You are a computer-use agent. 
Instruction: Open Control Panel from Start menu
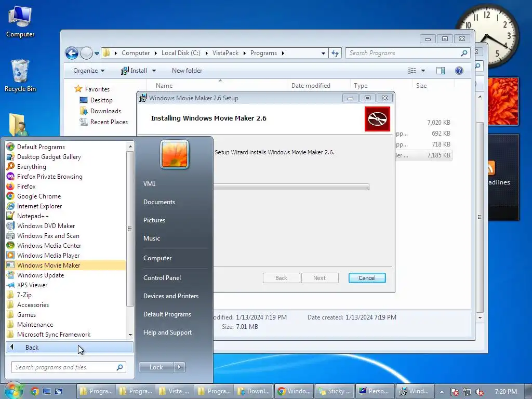[162, 277]
